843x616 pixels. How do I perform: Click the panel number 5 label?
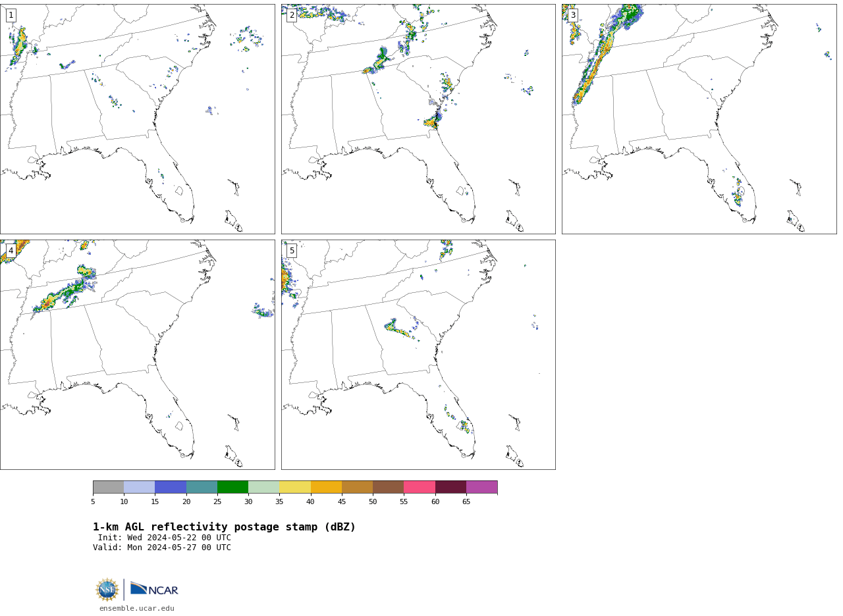[292, 251]
